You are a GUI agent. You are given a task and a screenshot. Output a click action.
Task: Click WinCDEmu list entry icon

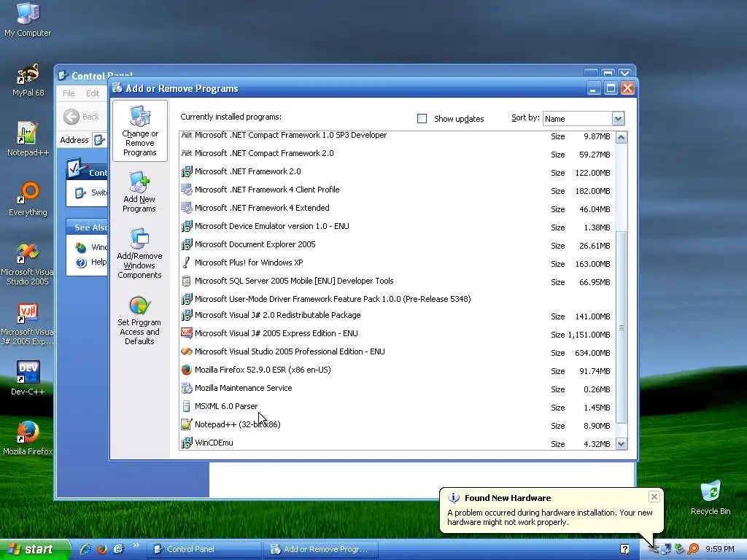click(x=186, y=443)
